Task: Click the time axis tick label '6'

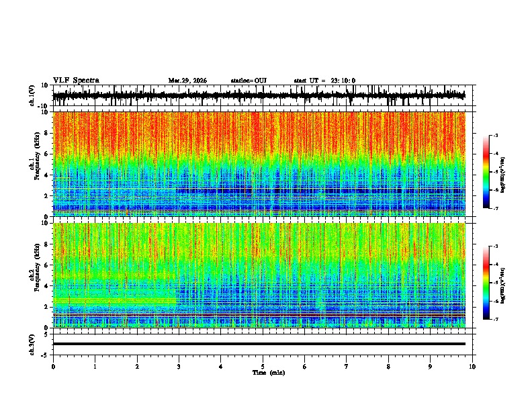Action: (x=305, y=367)
